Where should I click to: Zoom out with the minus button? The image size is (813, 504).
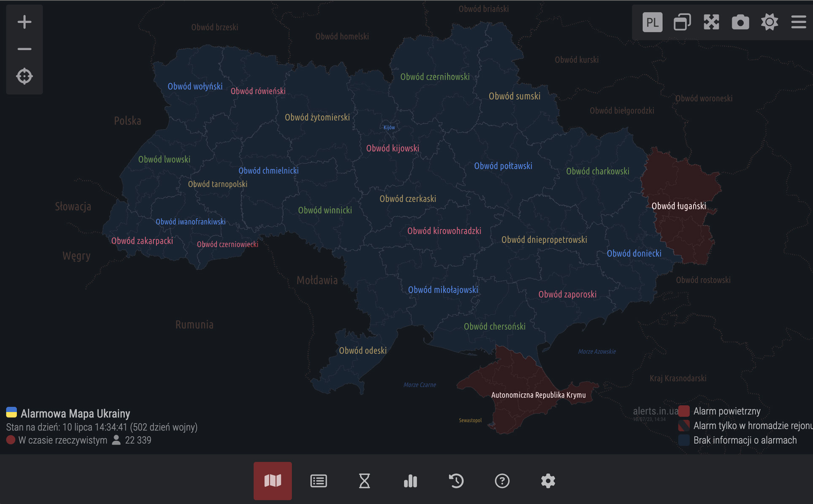tap(24, 49)
